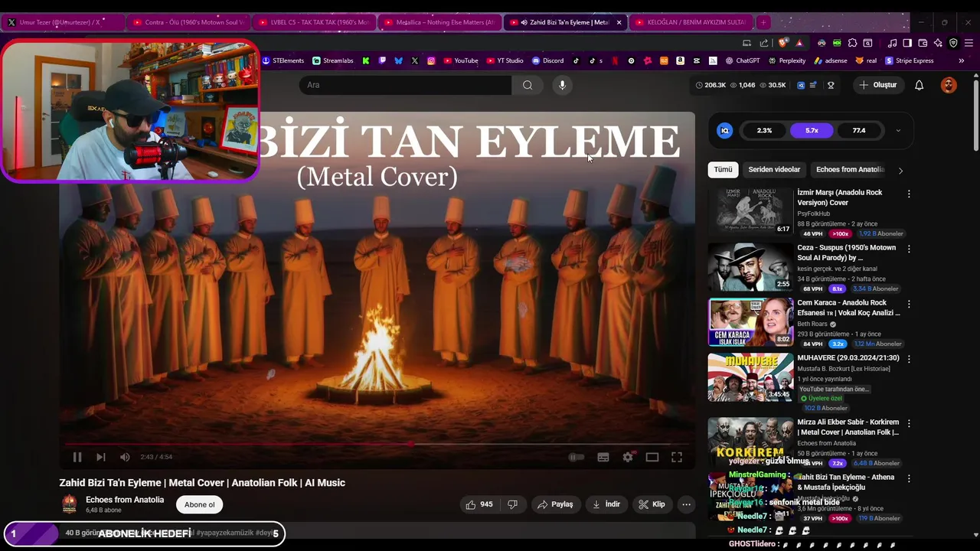This screenshot has height=551, width=980.
Task: Open MUHAVERE video title link
Action: (x=848, y=357)
